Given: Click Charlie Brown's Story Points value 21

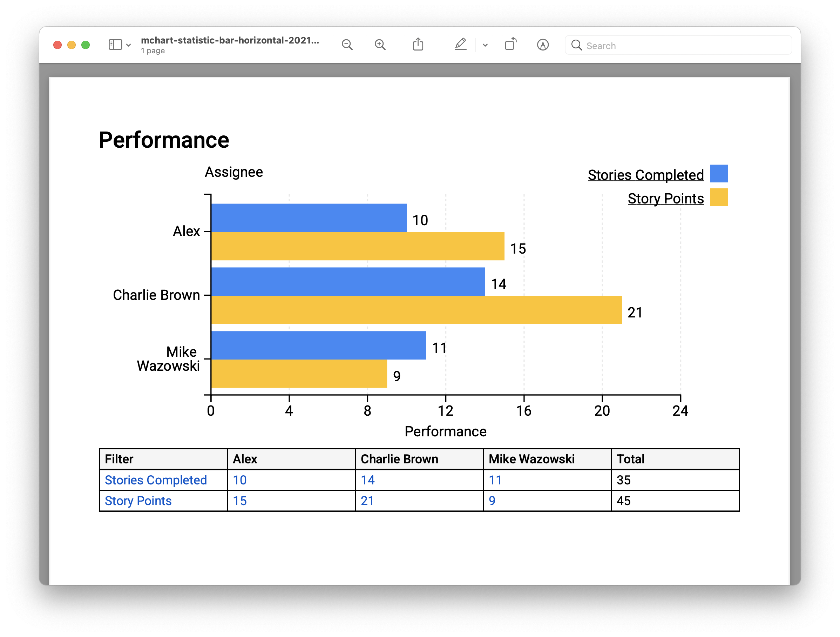Looking at the screenshot, I should pyautogui.click(x=368, y=501).
